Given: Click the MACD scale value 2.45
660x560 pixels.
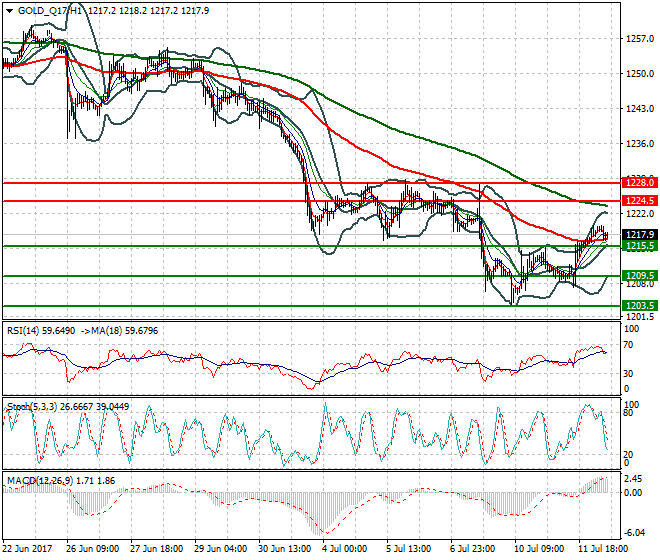Looking at the screenshot, I should point(634,479).
